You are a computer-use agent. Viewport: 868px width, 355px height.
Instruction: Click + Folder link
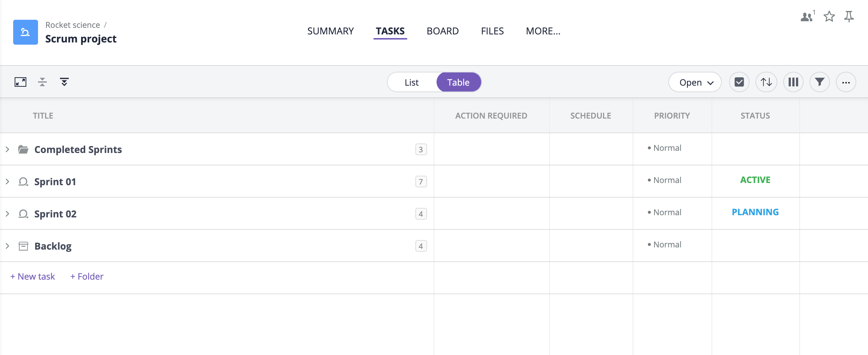click(87, 276)
